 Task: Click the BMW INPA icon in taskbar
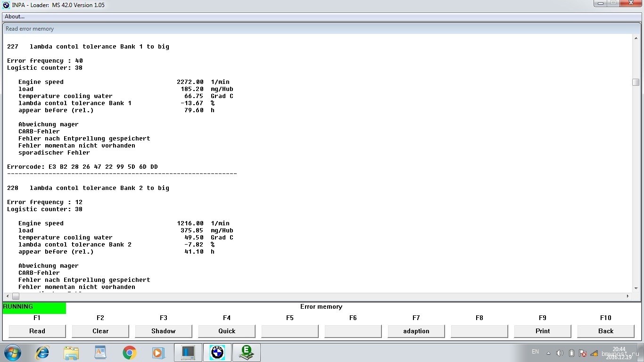[x=217, y=353]
